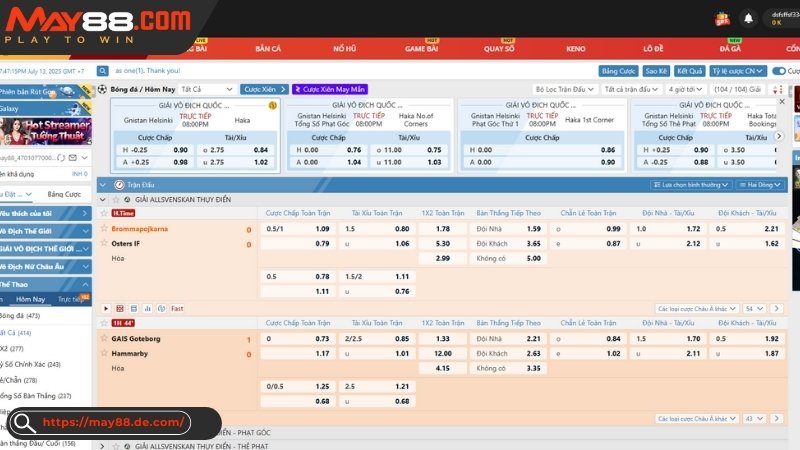Open Hot Streamer Tướng Thuật banner
Viewport: 800px width, 450px height.
click(46, 131)
